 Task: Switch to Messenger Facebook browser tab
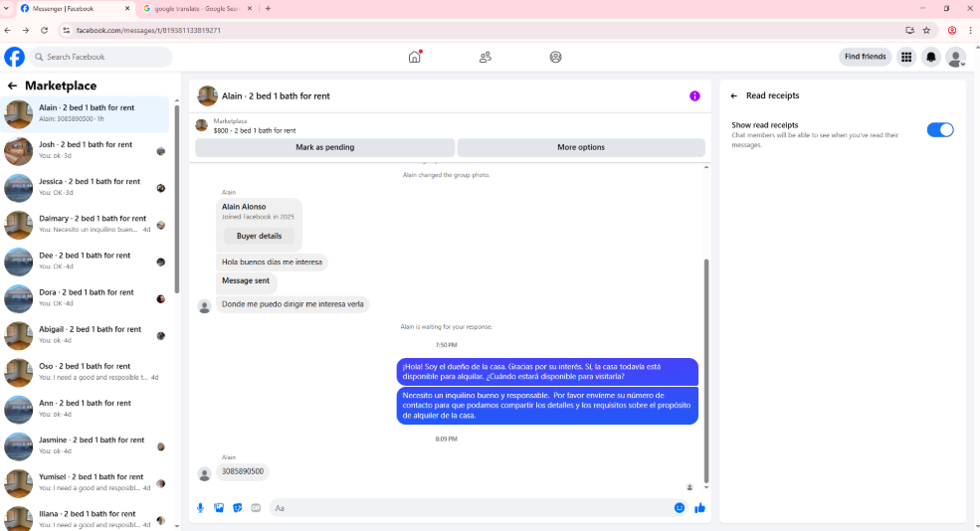(x=75, y=9)
